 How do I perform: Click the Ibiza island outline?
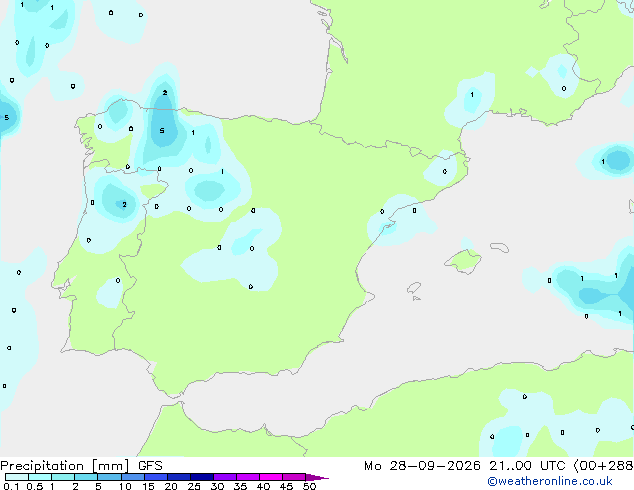414,288
